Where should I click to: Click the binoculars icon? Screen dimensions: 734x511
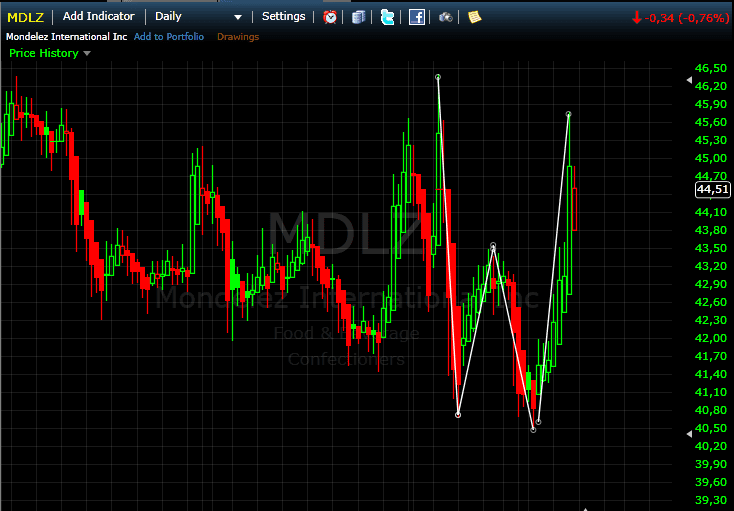tap(445, 17)
